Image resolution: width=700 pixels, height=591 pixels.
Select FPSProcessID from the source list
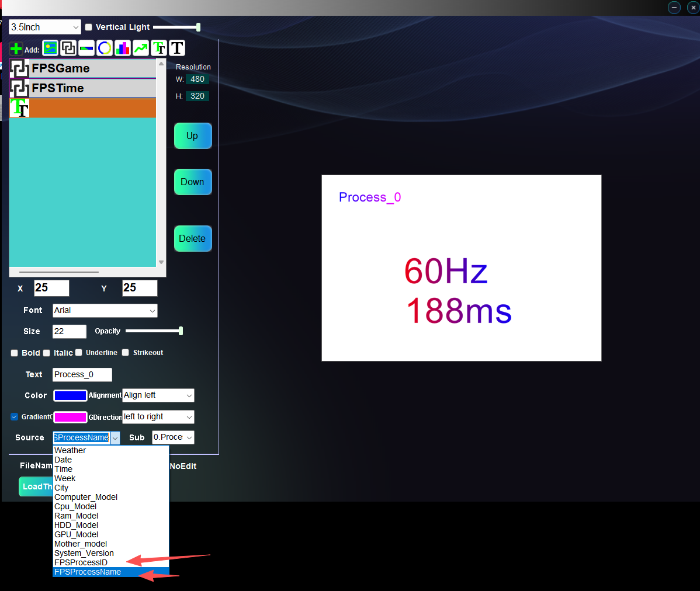[x=81, y=562]
